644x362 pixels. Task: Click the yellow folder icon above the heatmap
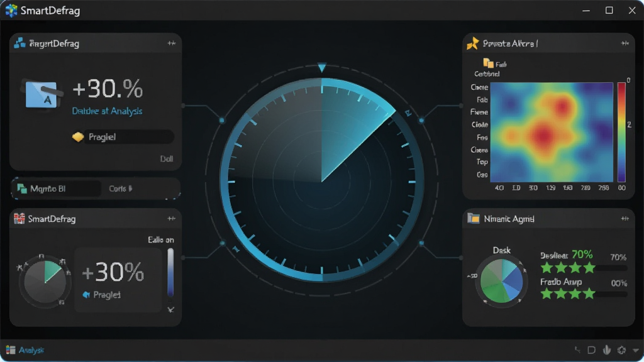point(488,63)
